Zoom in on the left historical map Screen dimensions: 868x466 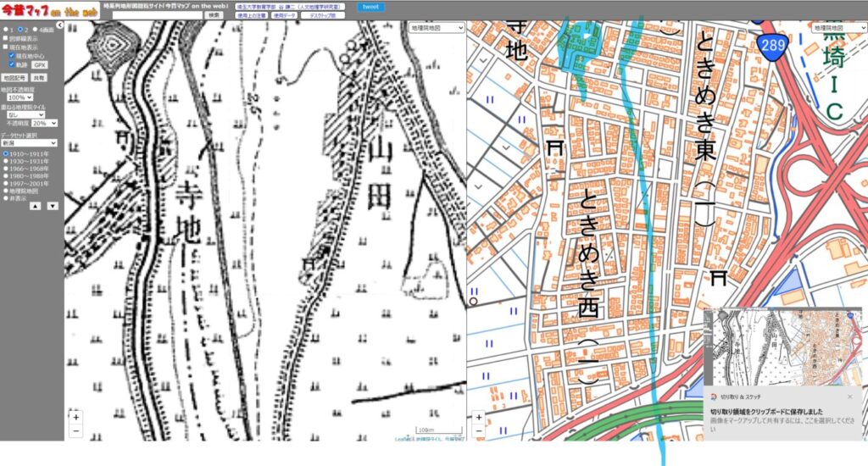point(75,418)
